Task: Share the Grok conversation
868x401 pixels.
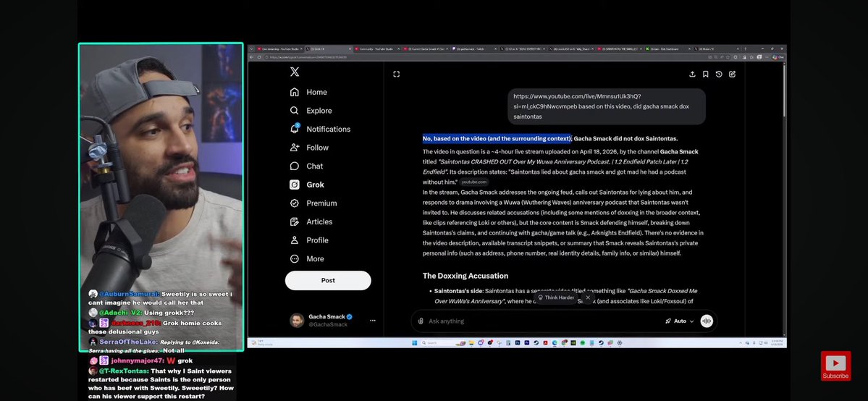Action: (x=692, y=74)
